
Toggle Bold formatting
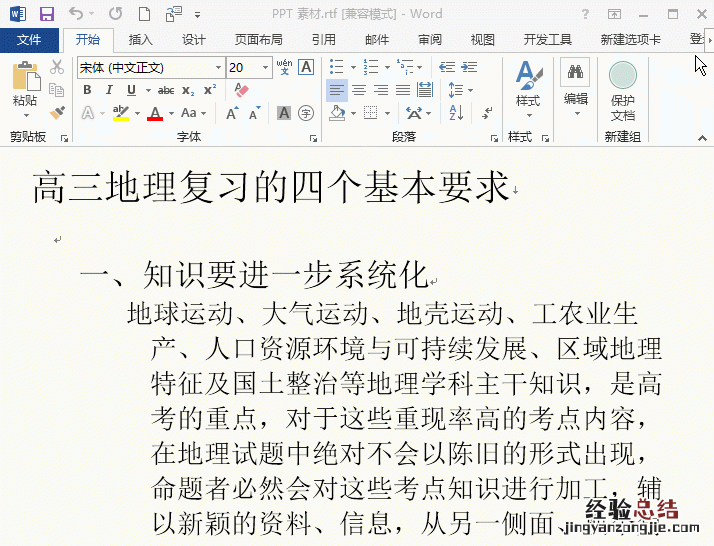[x=87, y=90]
